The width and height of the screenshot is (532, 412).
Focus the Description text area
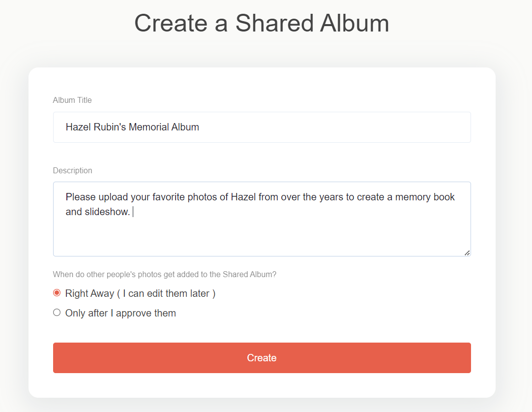(x=262, y=219)
